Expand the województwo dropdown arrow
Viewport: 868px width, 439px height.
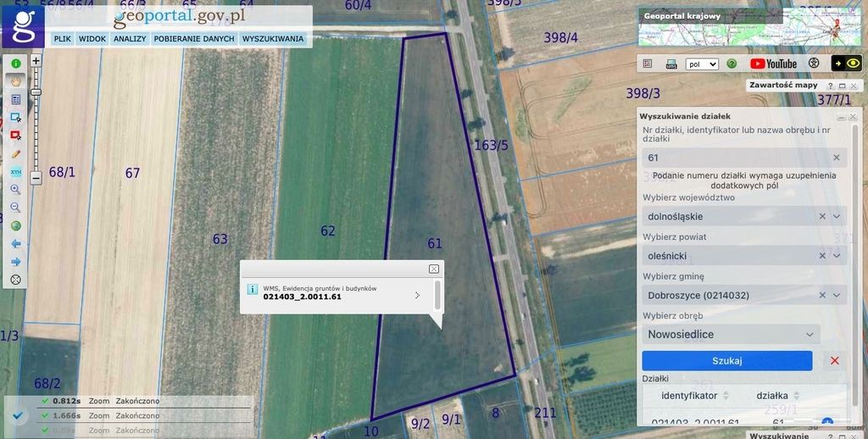pos(837,216)
